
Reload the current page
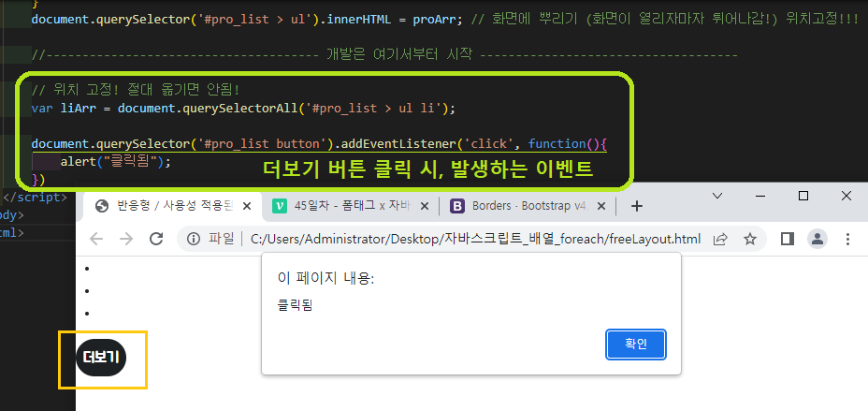coord(156,239)
